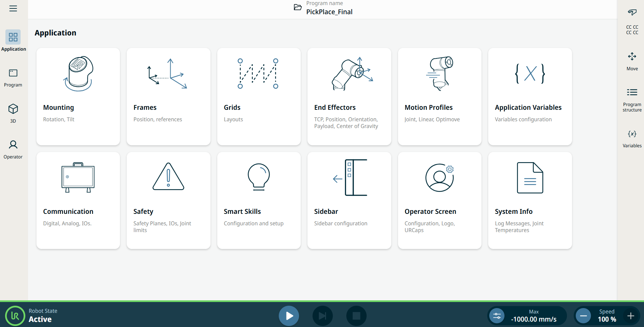This screenshot has height=327, width=644.
Task: Open the Safety settings tile
Action: 168,200
